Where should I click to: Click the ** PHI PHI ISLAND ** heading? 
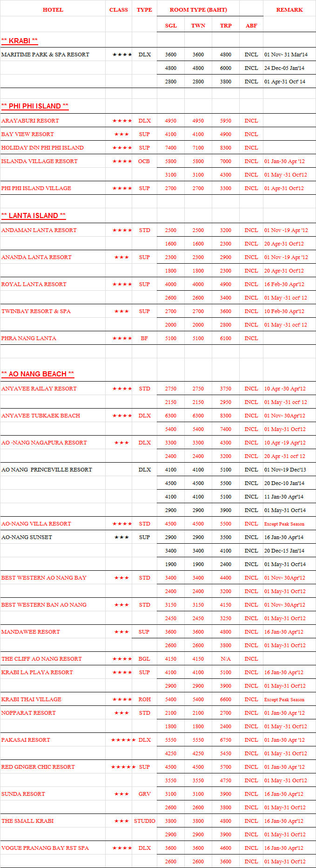[x=35, y=106]
